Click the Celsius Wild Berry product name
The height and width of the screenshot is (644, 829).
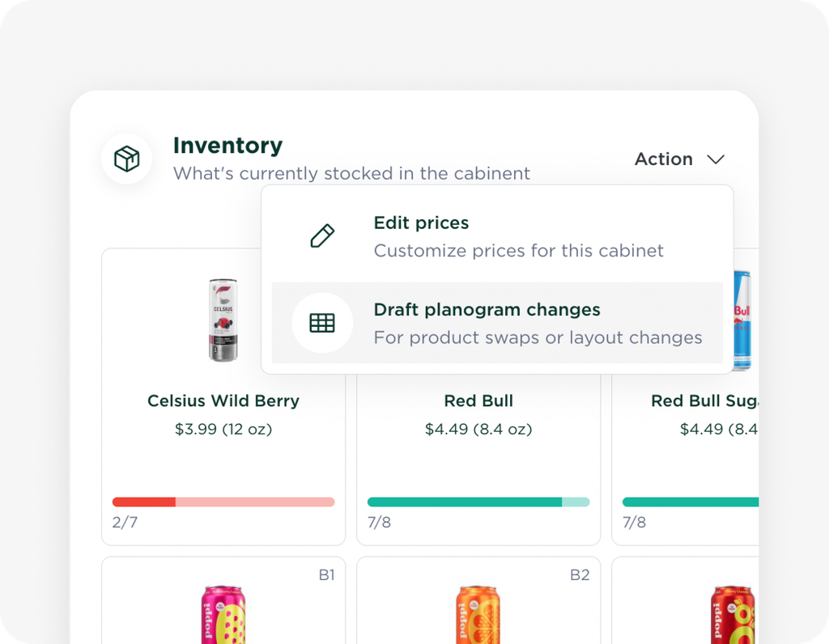pos(223,400)
